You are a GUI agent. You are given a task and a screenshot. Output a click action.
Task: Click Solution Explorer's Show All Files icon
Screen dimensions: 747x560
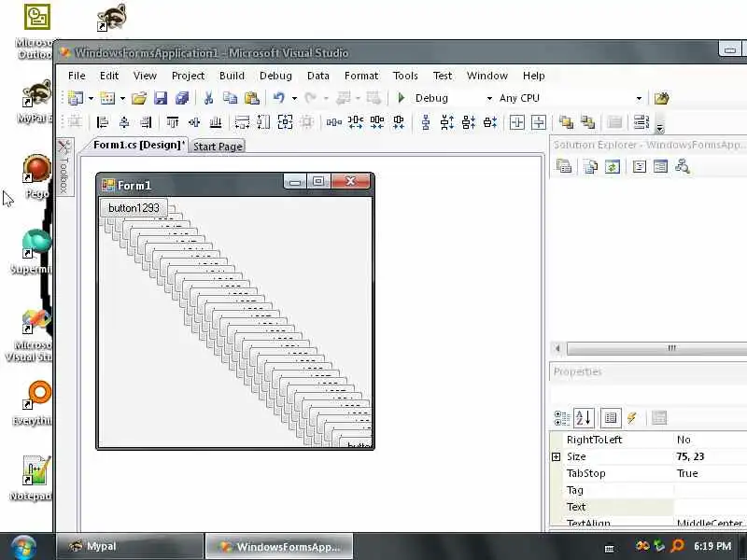click(x=591, y=167)
